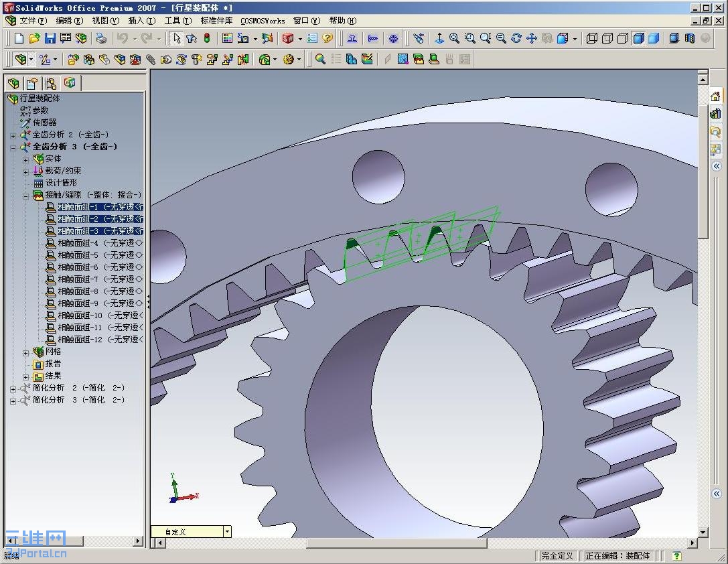Click the COSMOSWorks search magnifier icon
Screen dimensions: 728x564
tap(320, 60)
